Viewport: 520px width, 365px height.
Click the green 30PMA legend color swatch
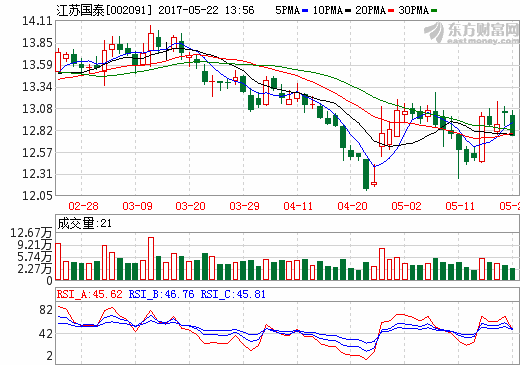pos(434,11)
